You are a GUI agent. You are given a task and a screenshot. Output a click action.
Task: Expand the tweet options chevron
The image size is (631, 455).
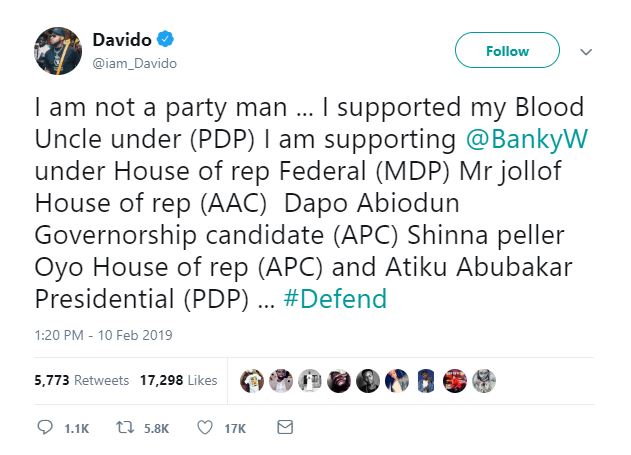pos(587,51)
